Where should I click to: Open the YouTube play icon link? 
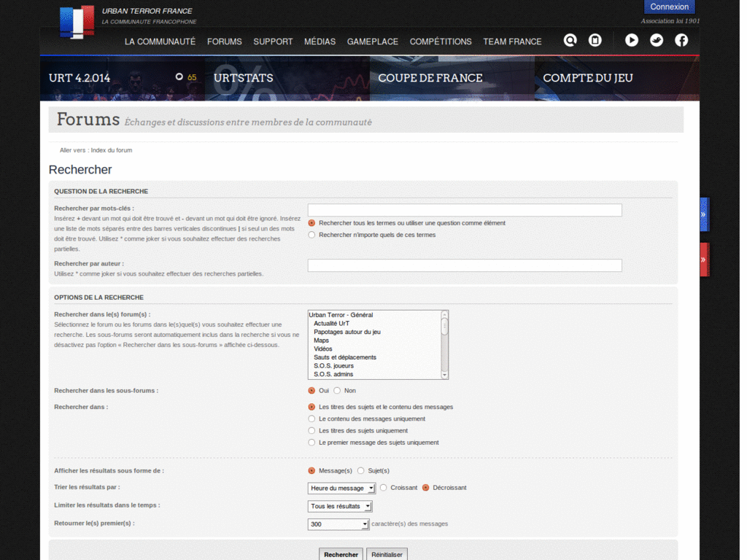(x=632, y=41)
